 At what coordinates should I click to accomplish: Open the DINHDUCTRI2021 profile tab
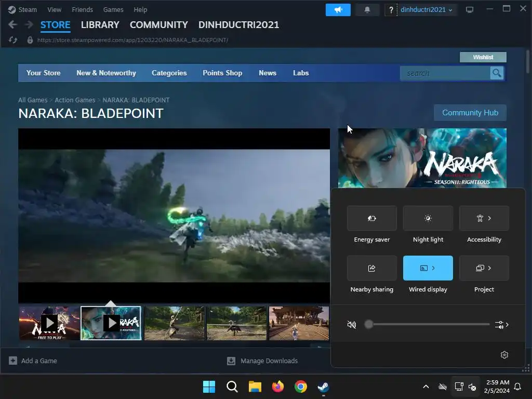[x=238, y=25]
